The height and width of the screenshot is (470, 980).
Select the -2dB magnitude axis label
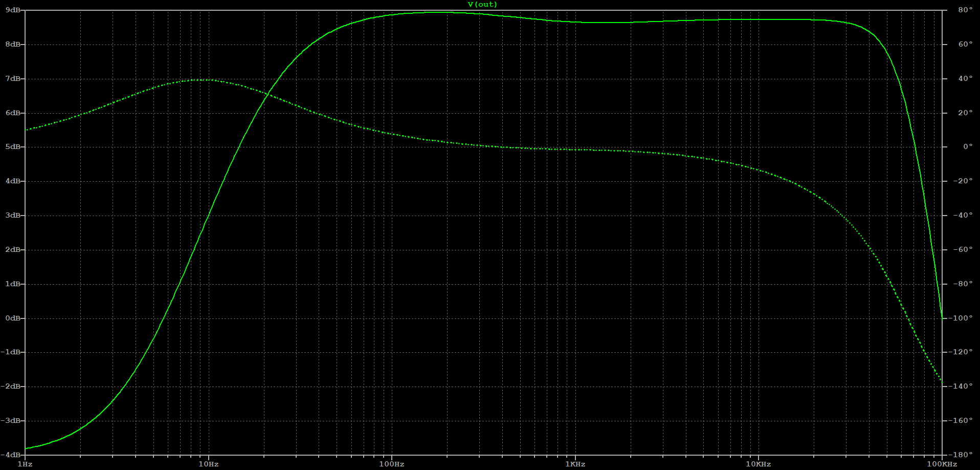(x=12, y=387)
